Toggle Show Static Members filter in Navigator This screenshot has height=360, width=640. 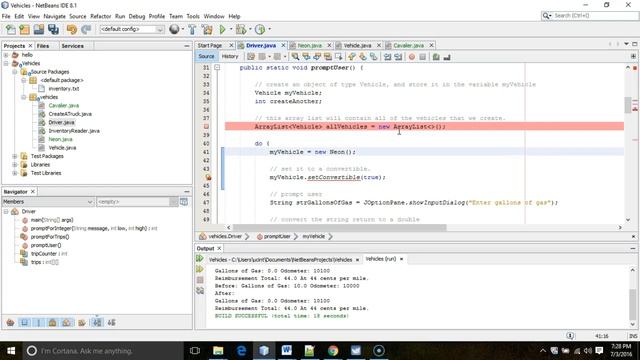tap(38, 323)
